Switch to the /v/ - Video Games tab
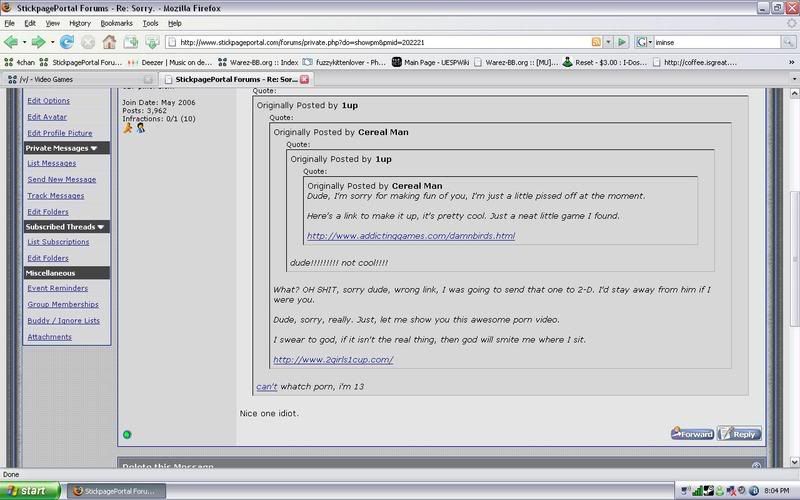 [x=79, y=79]
